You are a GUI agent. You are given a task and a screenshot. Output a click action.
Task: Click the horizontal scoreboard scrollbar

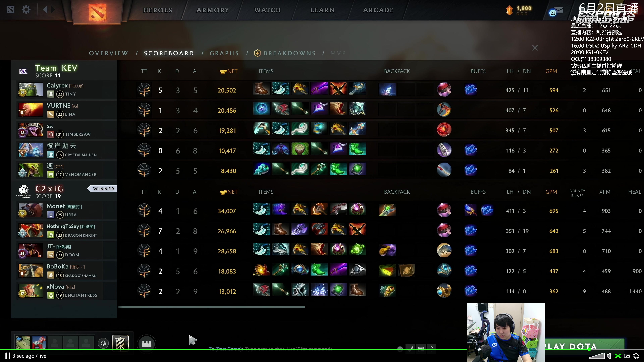tap(211, 307)
